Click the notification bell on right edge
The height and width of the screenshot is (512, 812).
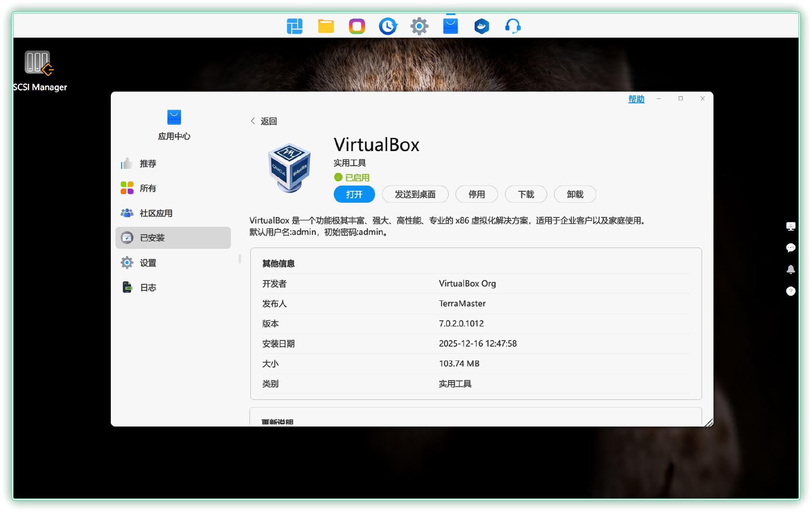[x=790, y=270]
